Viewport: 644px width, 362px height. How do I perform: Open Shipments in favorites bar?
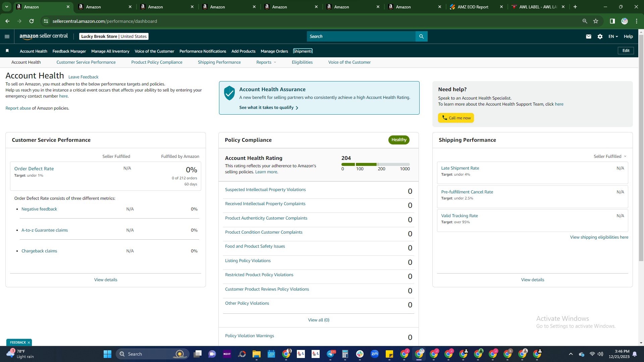click(x=303, y=51)
